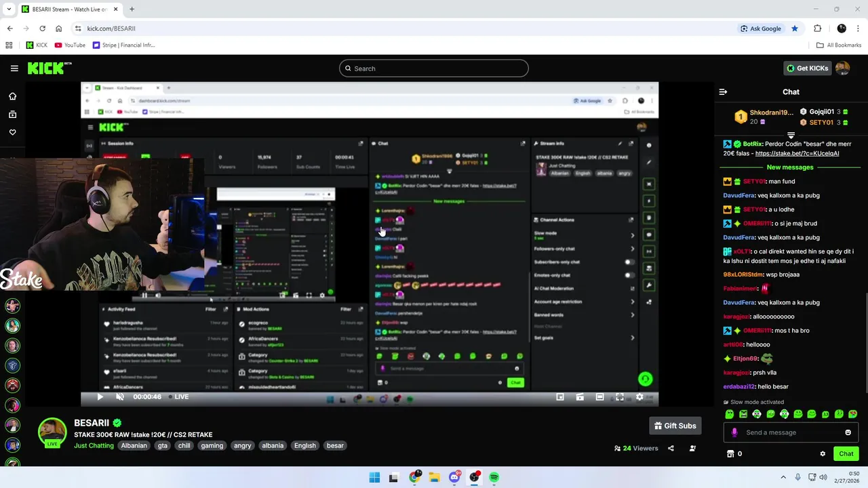868x488 pixels.
Task: Play the stream with the play button
Action: click(100, 396)
